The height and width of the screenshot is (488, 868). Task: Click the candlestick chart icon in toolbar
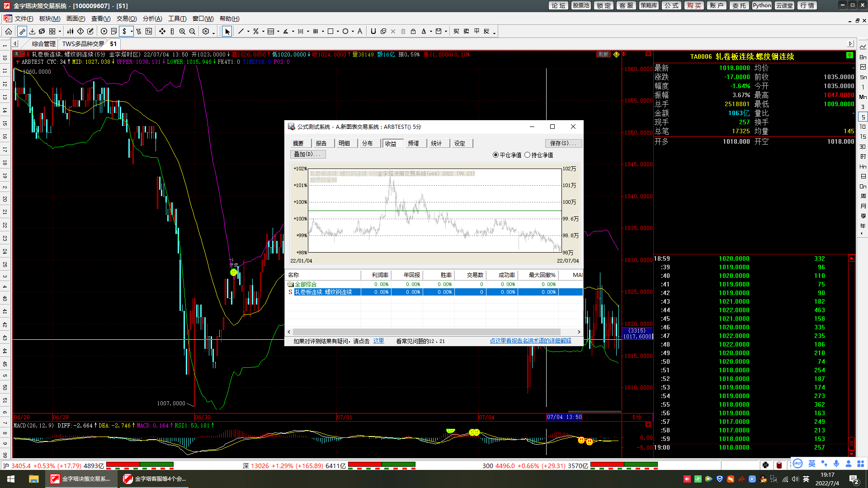pyautogui.click(x=70, y=31)
